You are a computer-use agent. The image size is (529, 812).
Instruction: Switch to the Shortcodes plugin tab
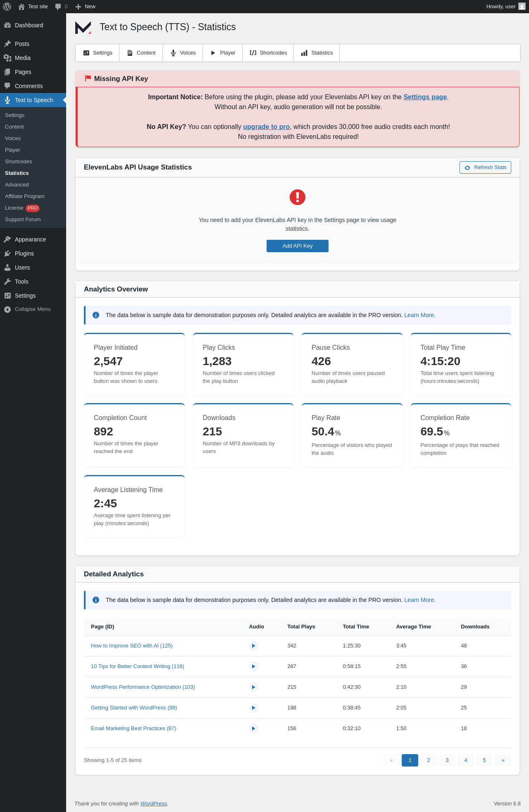click(268, 53)
